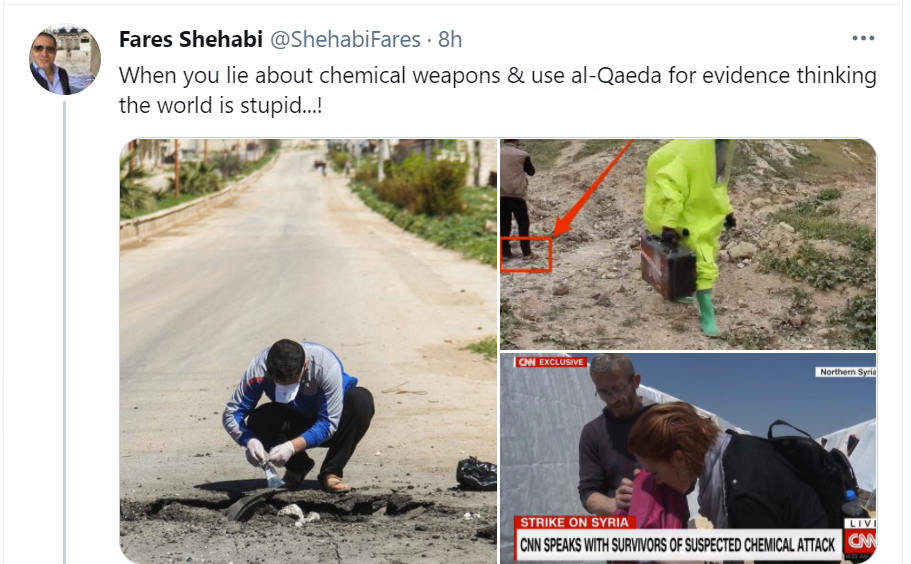Open the tweet's 8h timestamp

(450, 39)
